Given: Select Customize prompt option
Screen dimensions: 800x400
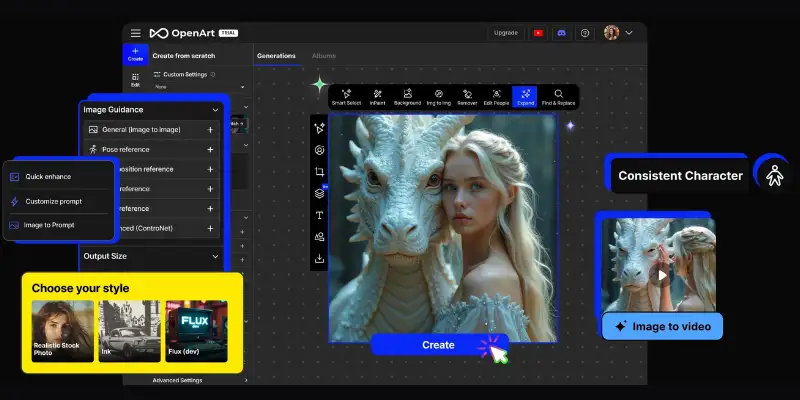Looking at the screenshot, I should (58, 202).
